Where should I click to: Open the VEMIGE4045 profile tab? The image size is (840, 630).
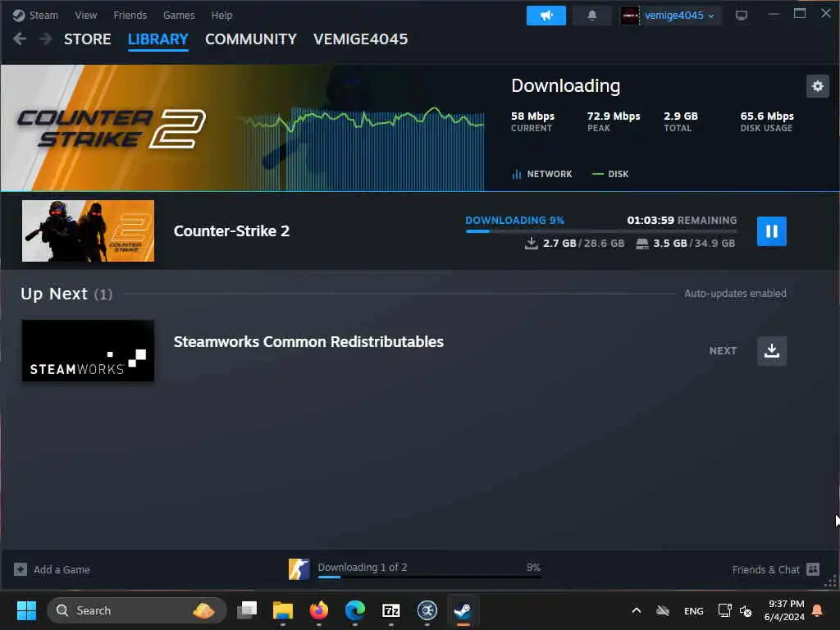tap(361, 39)
